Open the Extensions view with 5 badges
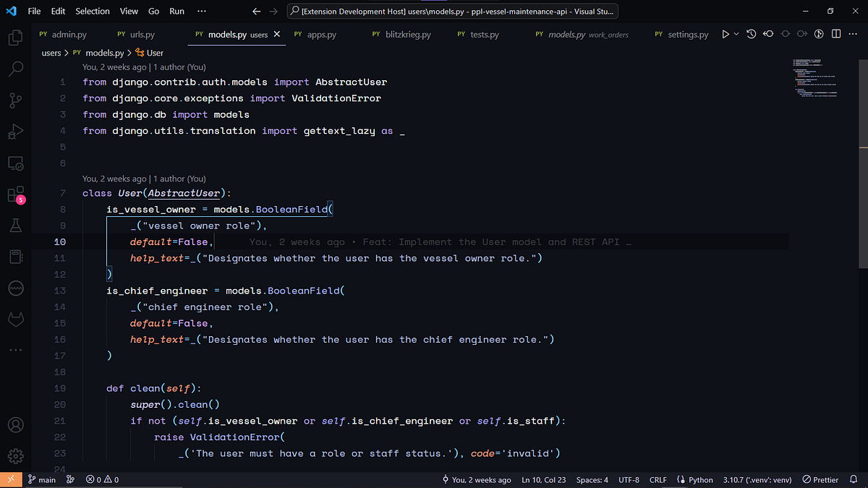 point(16,194)
